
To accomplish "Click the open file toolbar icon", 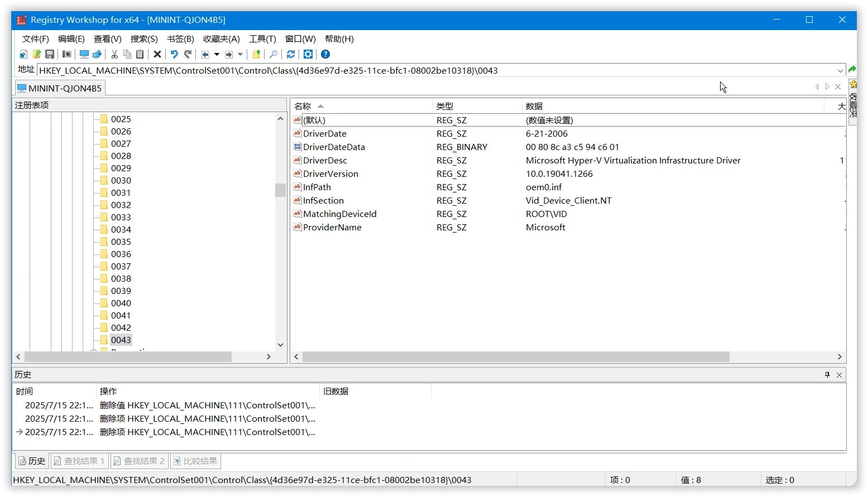I will [37, 54].
